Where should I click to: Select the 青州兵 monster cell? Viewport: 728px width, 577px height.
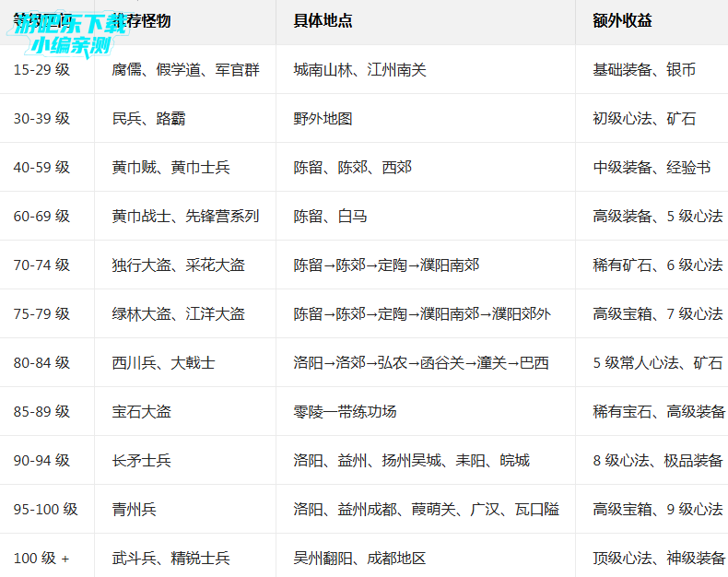134,510
